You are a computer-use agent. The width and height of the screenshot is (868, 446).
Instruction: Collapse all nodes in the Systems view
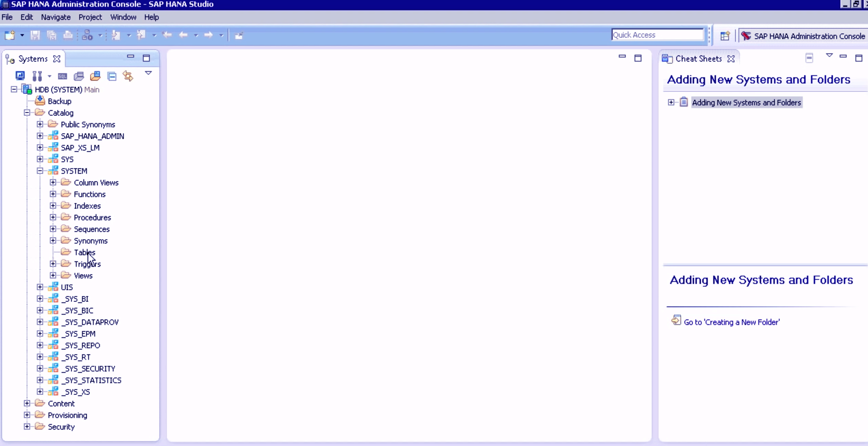pos(112,76)
